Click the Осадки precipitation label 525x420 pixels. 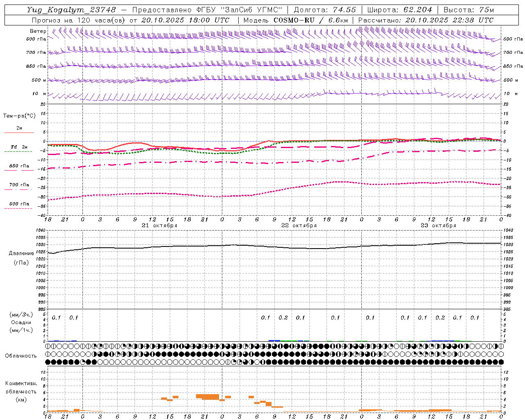click(x=21, y=322)
